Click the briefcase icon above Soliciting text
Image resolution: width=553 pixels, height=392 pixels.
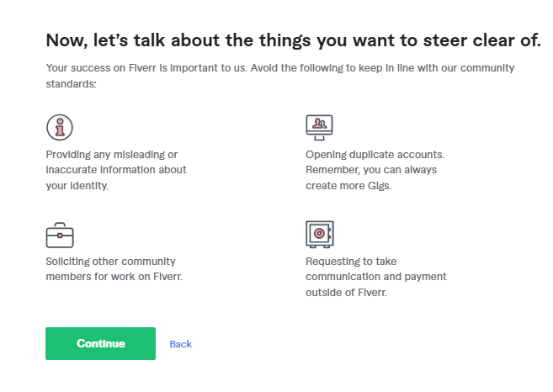coord(60,235)
